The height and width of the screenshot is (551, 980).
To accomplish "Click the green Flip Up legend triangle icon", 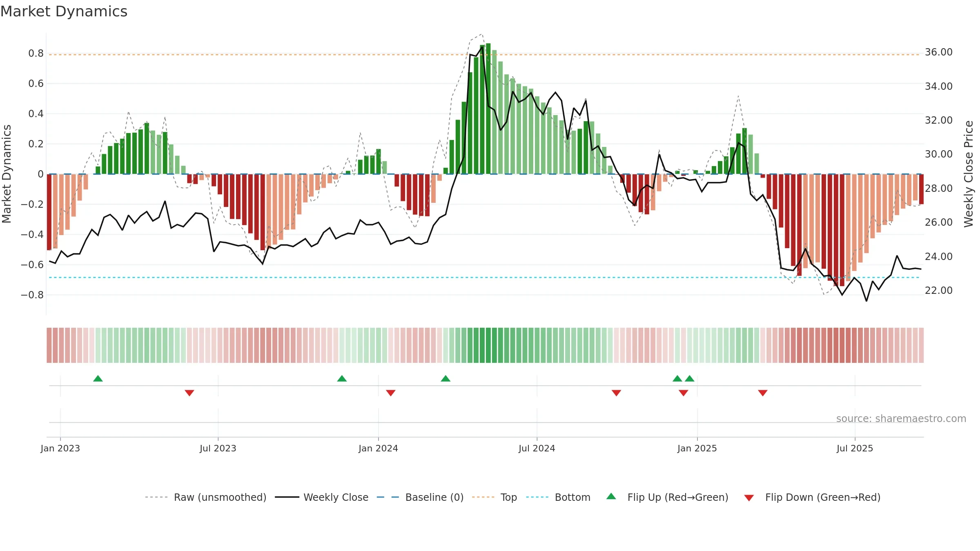I will point(611,496).
